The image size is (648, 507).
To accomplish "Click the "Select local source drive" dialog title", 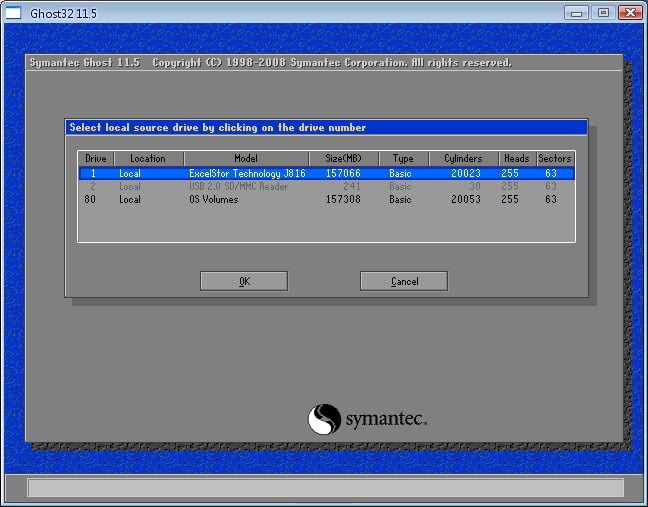I will click(x=218, y=127).
